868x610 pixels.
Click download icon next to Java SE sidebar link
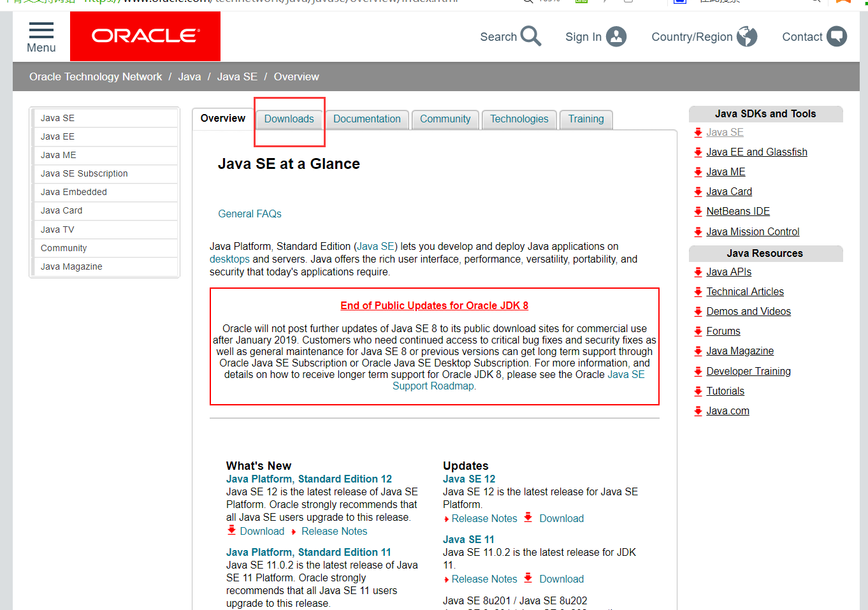point(698,133)
